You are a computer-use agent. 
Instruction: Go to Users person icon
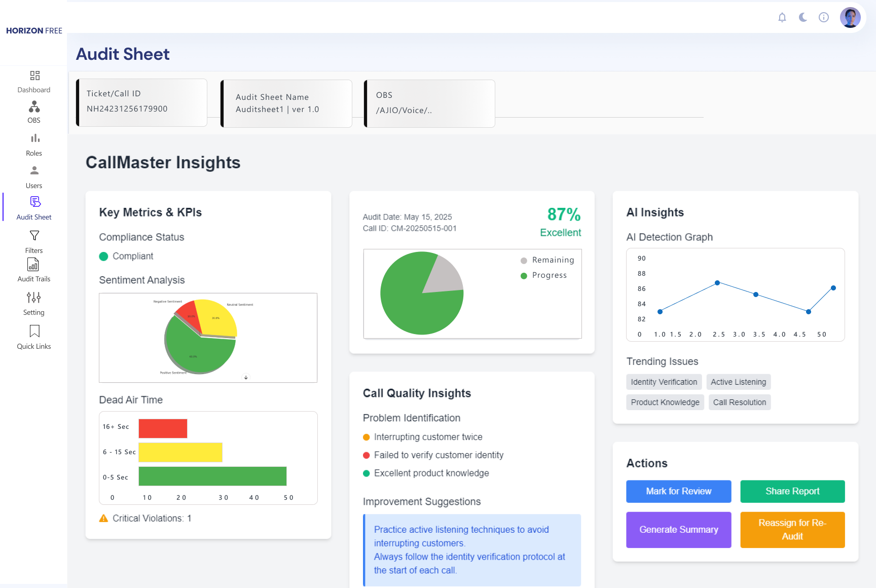[34, 170]
